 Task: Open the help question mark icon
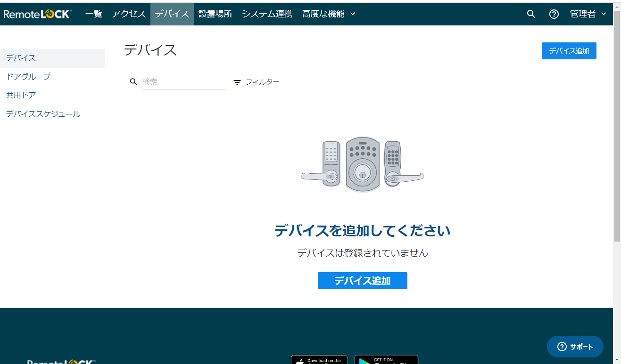tap(554, 14)
